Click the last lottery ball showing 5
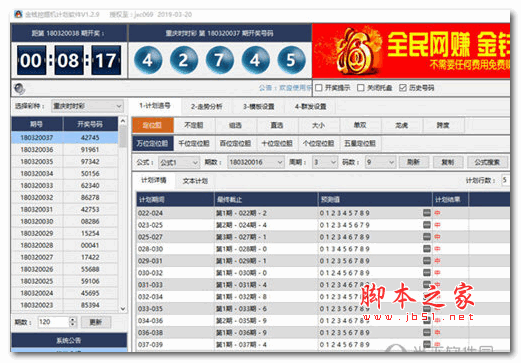Image resolution: width=521 pixels, height=363 pixels. [x=291, y=60]
